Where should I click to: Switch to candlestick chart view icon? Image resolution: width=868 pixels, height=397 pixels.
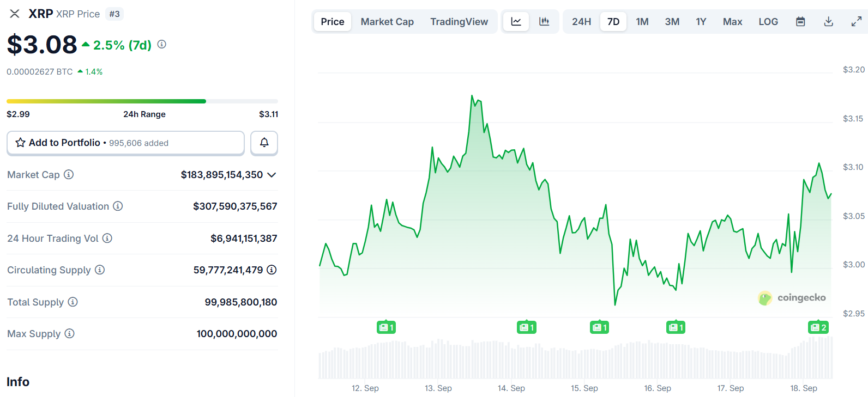click(x=544, y=22)
